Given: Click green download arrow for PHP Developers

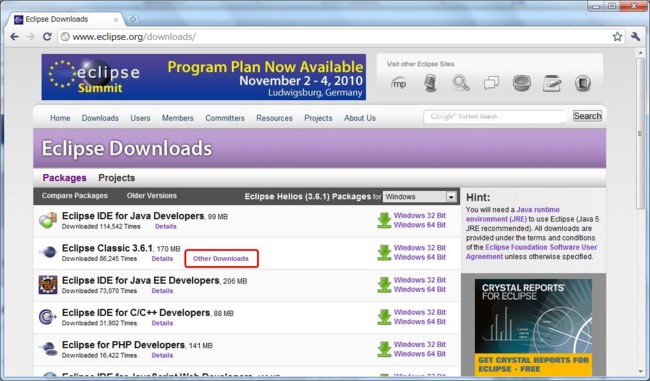Looking at the screenshot, I should point(384,349).
